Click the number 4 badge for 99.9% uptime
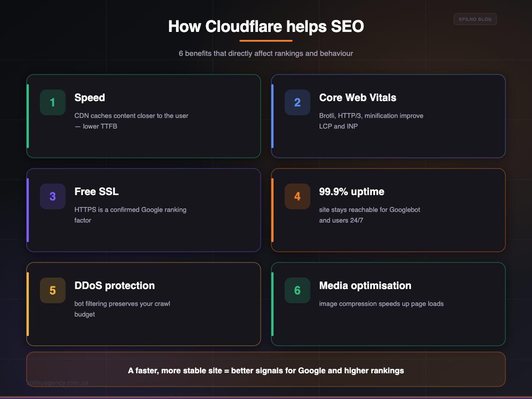Screen dimensions: 532x399 (x=297, y=196)
